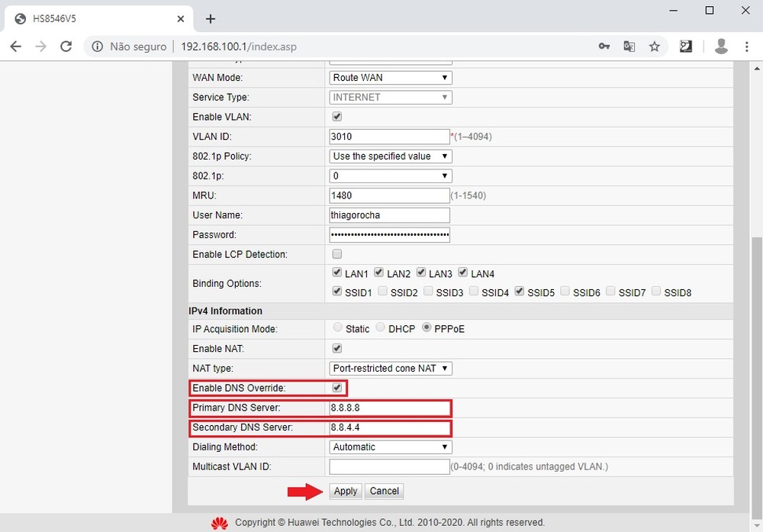
Task: Select the HS8546V5 browser tab
Action: point(98,19)
